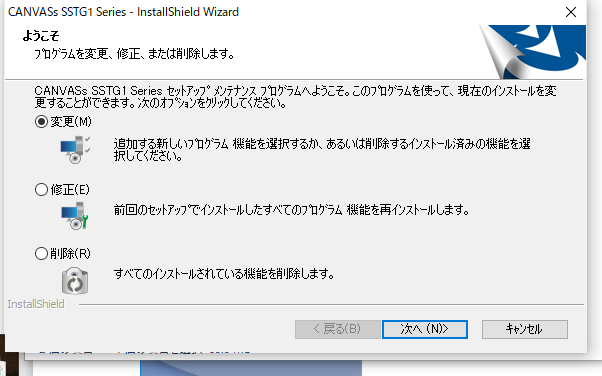Screen dimensions: 602x376
Task: Close the InstallShield Wizard window
Action: coord(571,12)
